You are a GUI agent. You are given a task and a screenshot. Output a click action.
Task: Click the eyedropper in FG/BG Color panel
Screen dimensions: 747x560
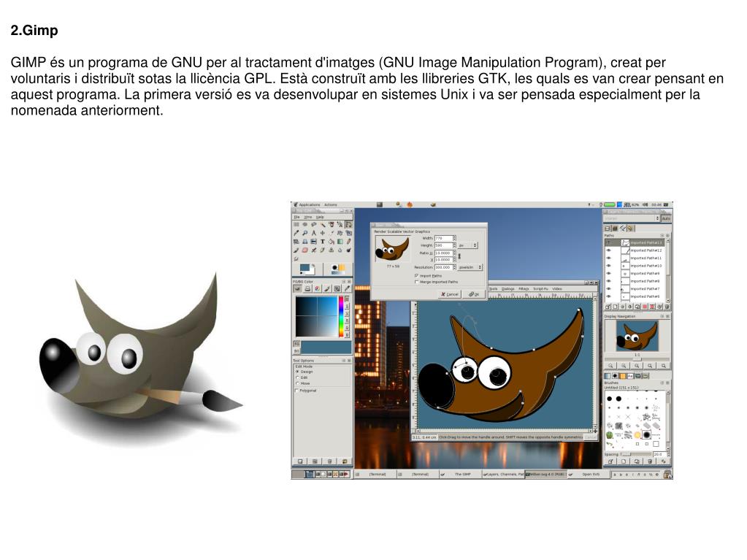(348, 288)
